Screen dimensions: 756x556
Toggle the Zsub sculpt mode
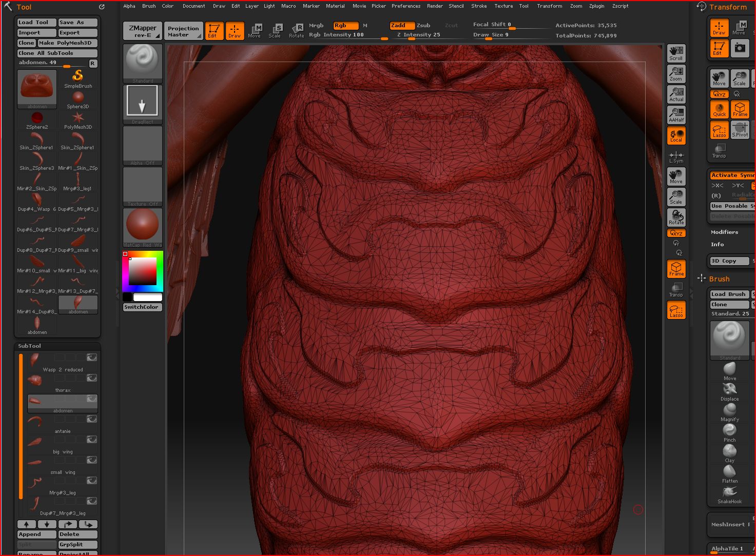pyautogui.click(x=423, y=25)
